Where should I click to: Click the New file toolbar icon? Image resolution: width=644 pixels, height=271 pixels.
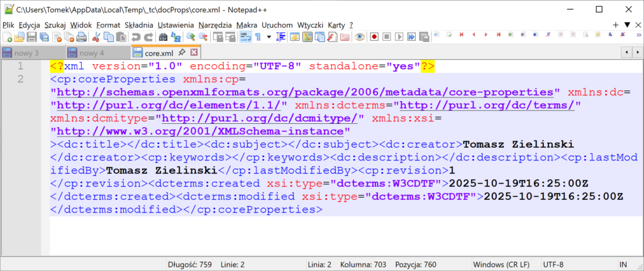7,37
